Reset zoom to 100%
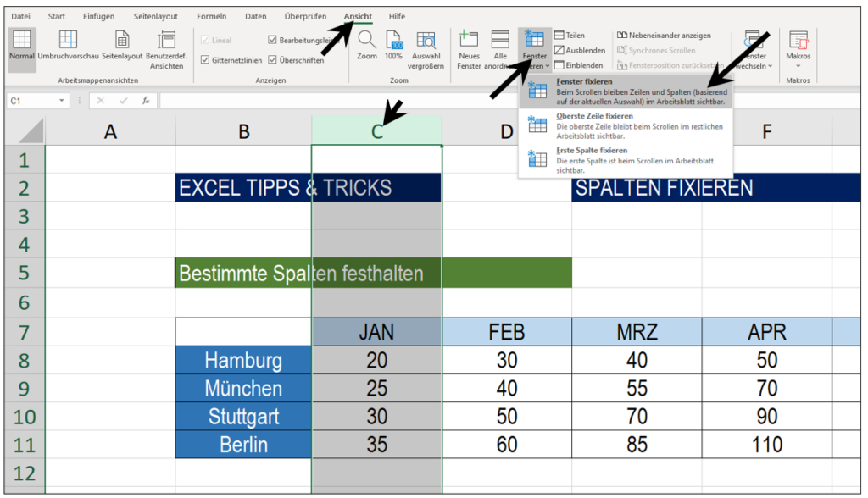 tap(393, 46)
